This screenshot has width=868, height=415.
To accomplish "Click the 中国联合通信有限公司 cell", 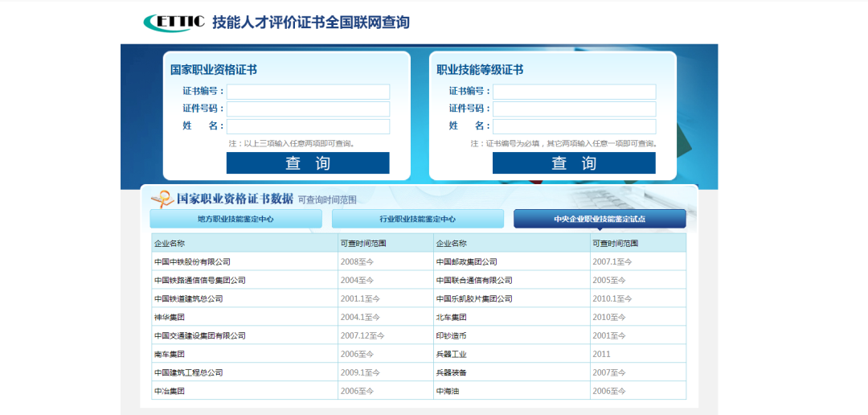I will (512, 281).
